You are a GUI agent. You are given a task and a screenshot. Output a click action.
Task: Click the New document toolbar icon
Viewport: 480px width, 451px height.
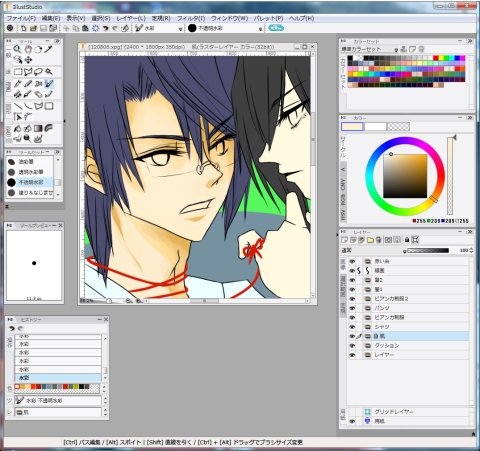coord(23,28)
